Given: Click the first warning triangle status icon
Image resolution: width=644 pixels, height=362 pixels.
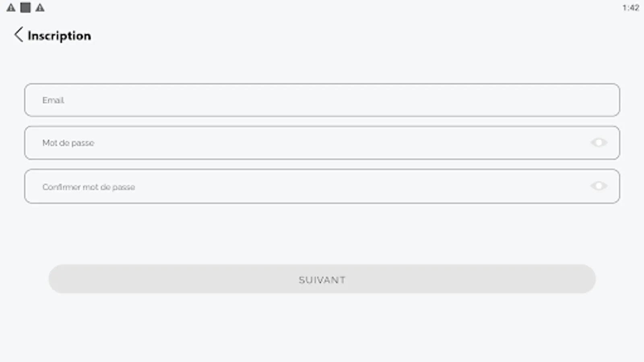Looking at the screenshot, I should 11,8.
